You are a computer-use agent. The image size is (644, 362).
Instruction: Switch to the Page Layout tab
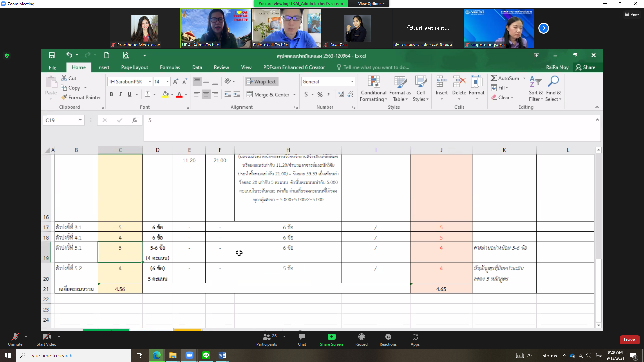pyautogui.click(x=135, y=67)
